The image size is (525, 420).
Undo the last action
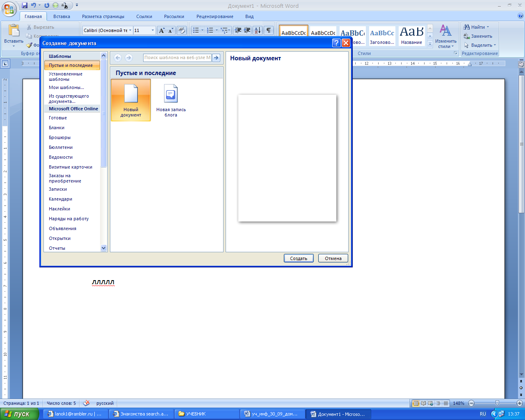tap(34, 5)
